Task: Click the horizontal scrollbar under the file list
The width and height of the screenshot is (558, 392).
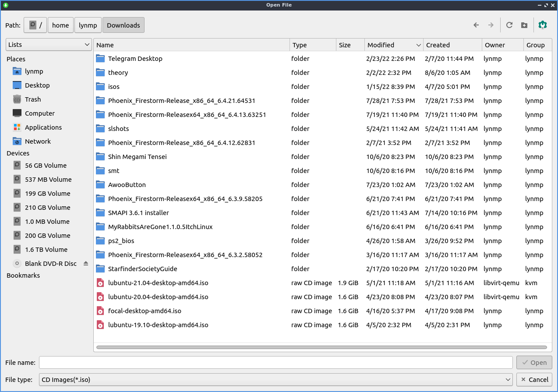Action: 321,348
